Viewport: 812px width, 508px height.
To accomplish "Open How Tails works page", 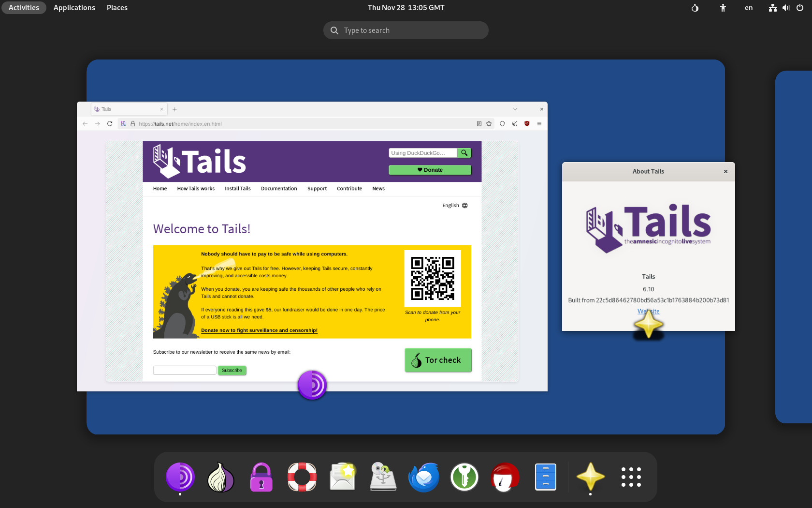I will 196,189.
